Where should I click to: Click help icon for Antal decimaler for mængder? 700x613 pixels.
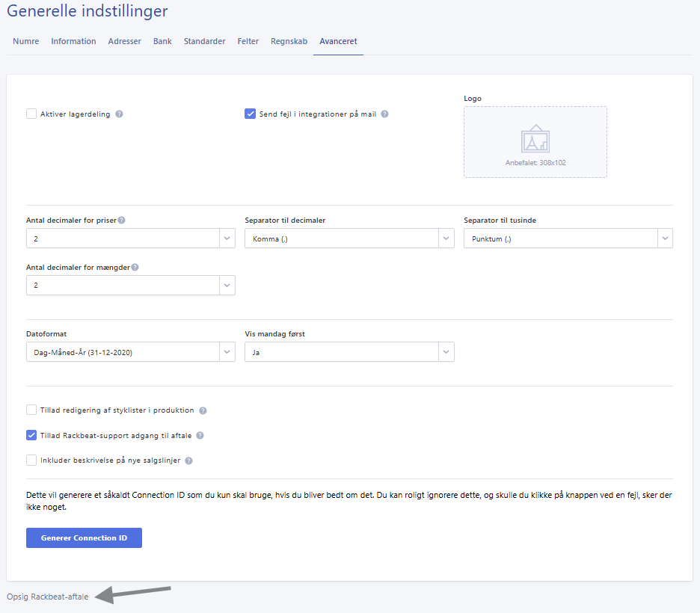coord(135,268)
